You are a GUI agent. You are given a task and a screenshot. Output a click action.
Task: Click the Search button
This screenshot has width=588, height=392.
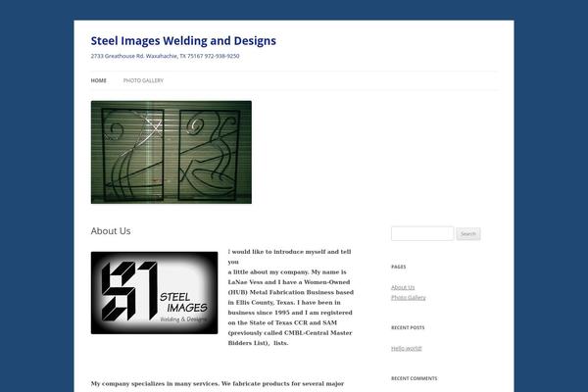coord(468,233)
